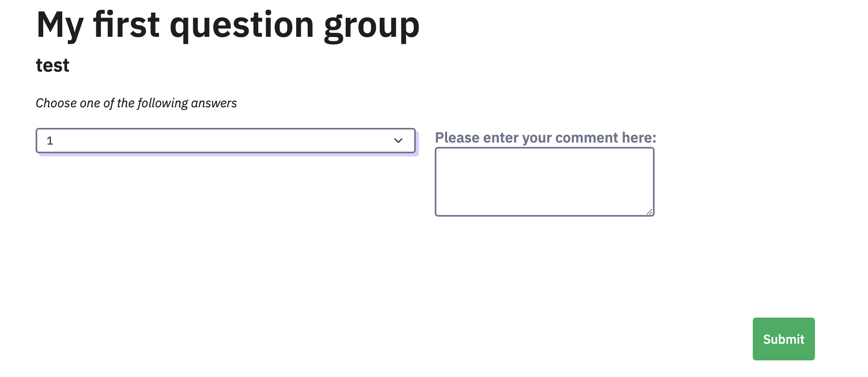The width and height of the screenshot is (868, 377).
Task: Click the 'Please enter your comment here:' label
Action: [x=545, y=138]
